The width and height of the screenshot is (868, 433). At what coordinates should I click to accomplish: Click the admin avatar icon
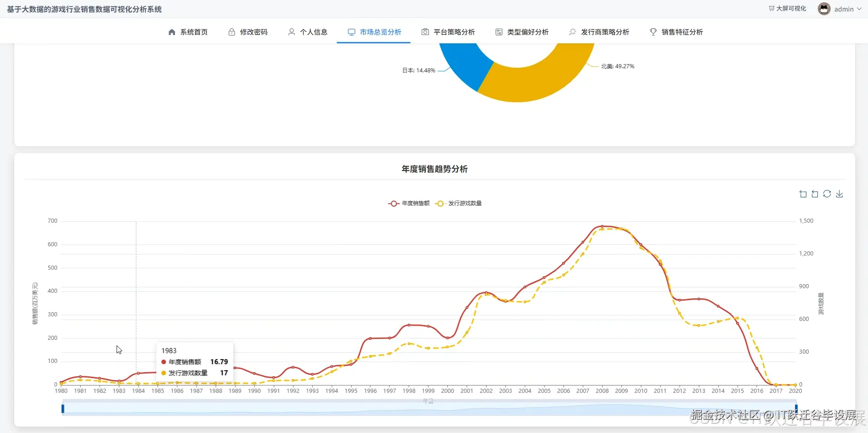825,8
